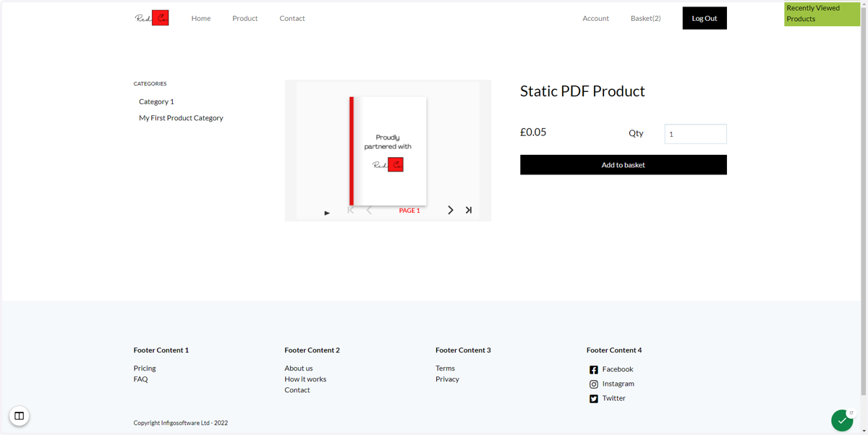
Task: Click the CATEGORIES heading
Action: (x=150, y=84)
